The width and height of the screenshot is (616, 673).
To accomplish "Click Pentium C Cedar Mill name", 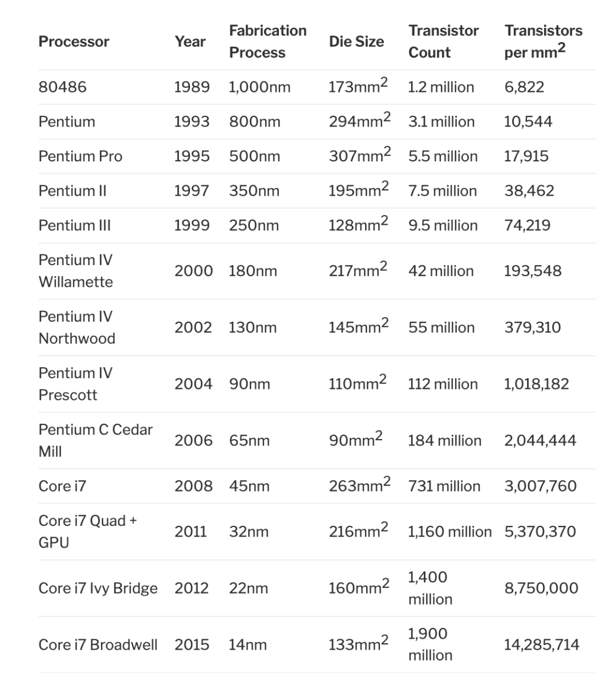I will [96, 440].
